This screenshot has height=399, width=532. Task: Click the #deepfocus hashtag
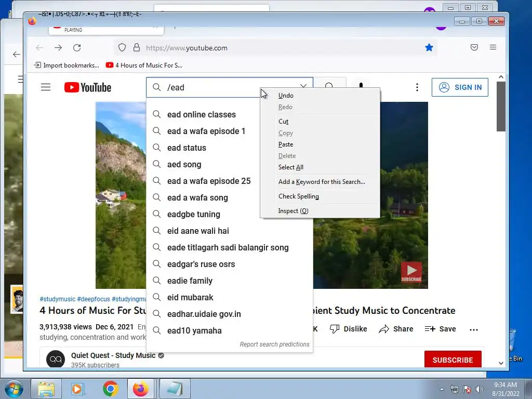pos(94,299)
